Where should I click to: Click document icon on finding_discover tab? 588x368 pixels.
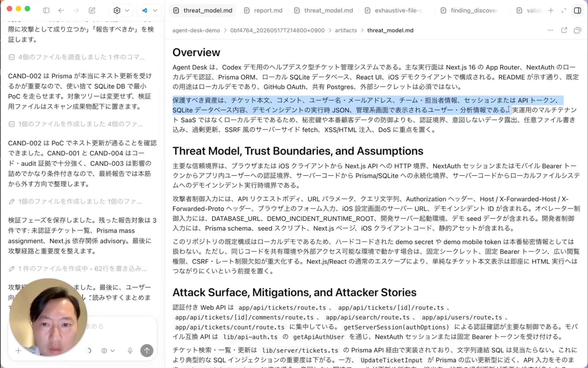443,11
